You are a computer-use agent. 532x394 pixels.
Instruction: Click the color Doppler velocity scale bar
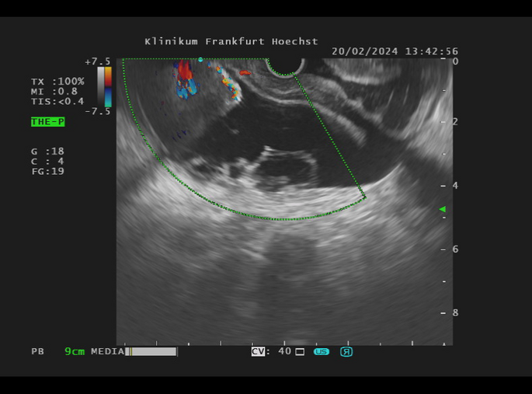108,86
